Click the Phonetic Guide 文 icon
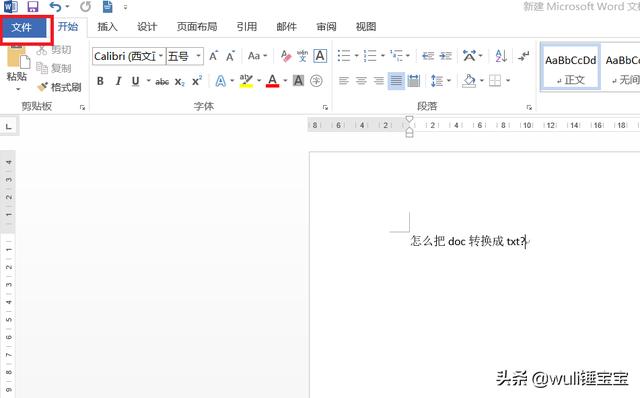The width and height of the screenshot is (640, 398). pos(302,56)
